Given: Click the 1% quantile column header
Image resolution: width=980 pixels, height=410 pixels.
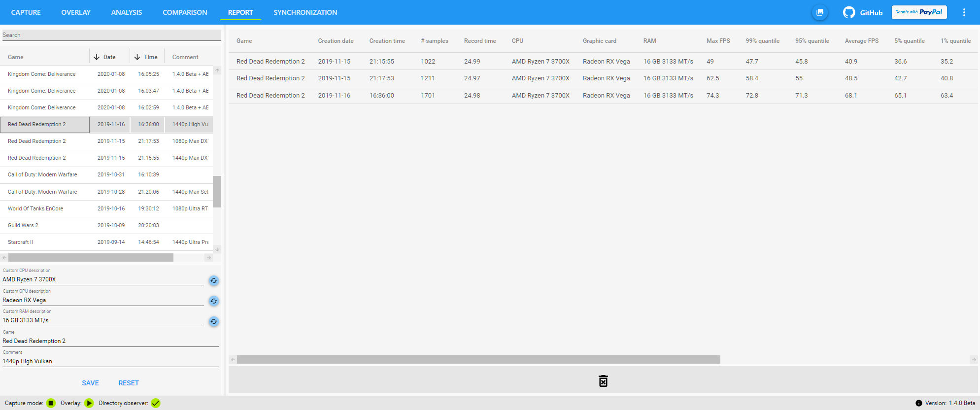Looking at the screenshot, I should [956, 41].
